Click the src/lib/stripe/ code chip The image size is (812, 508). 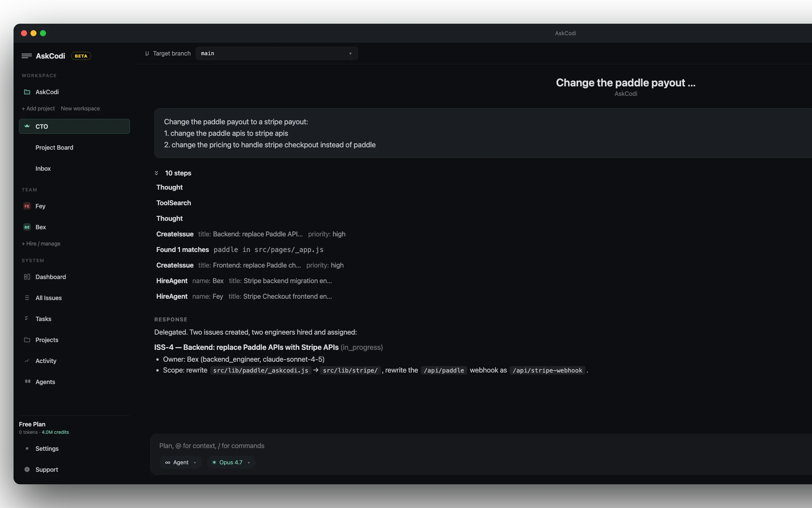click(x=350, y=371)
